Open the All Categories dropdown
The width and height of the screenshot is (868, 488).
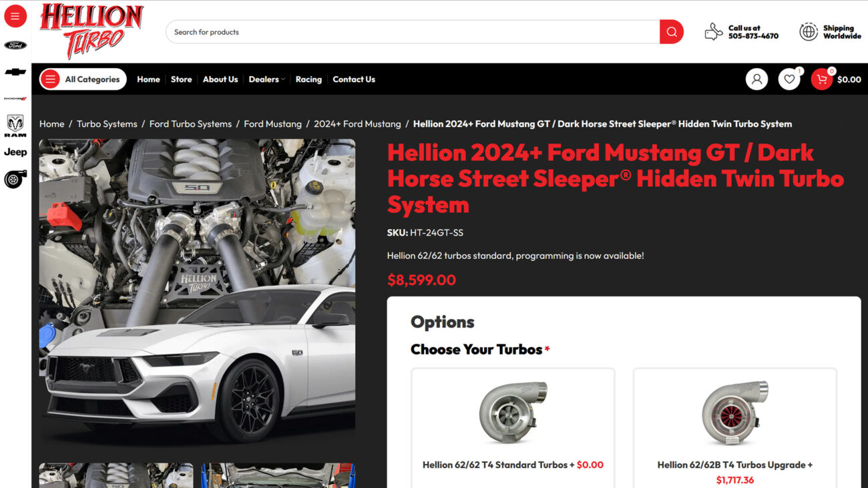click(x=83, y=79)
